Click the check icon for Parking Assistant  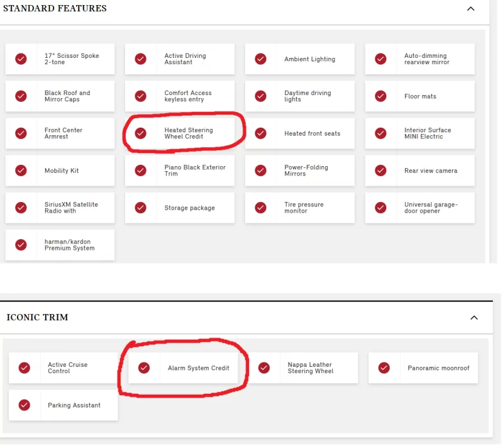tap(24, 405)
